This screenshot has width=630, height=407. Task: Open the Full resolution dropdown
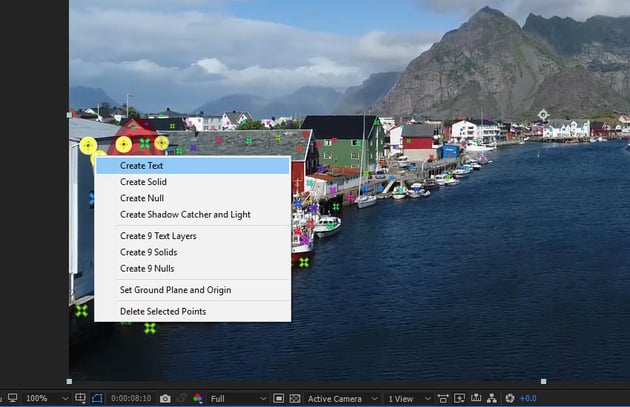click(232, 399)
